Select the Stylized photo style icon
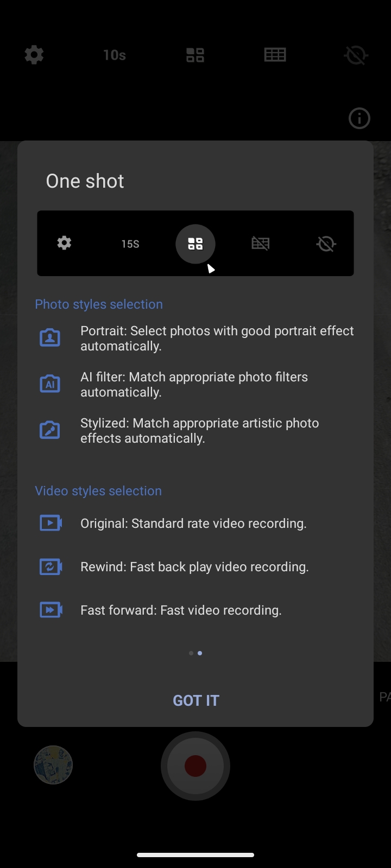Screen dimensions: 391x868 pyautogui.click(x=50, y=430)
